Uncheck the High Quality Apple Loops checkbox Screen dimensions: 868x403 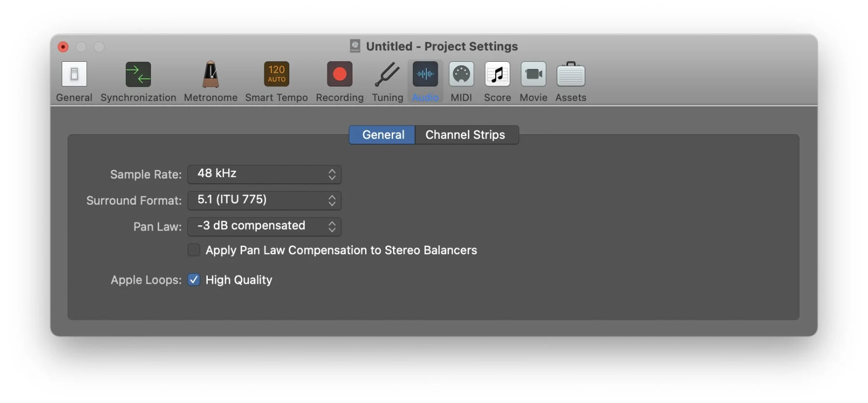[x=194, y=280]
